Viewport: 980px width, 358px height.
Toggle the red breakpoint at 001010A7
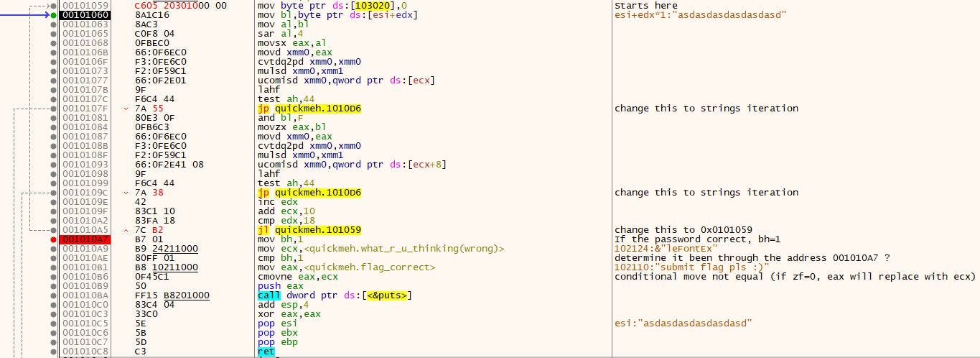(x=53, y=239)
